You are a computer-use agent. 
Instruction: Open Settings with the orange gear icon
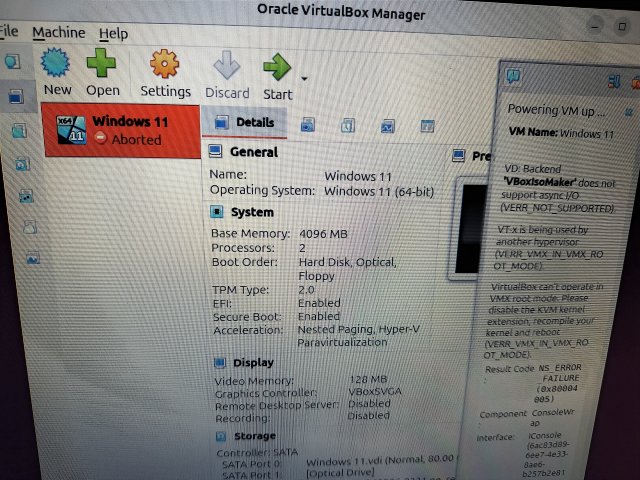[165, 66]
